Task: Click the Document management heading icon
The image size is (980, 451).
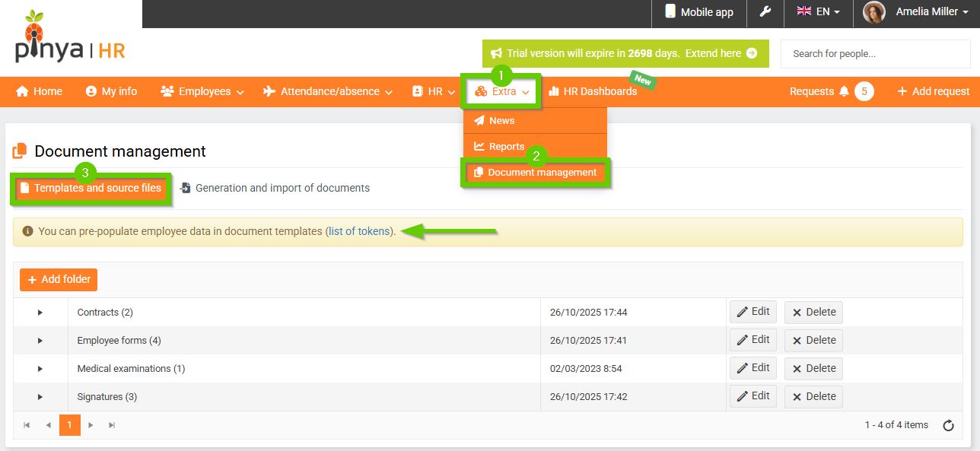Action: 21,151
